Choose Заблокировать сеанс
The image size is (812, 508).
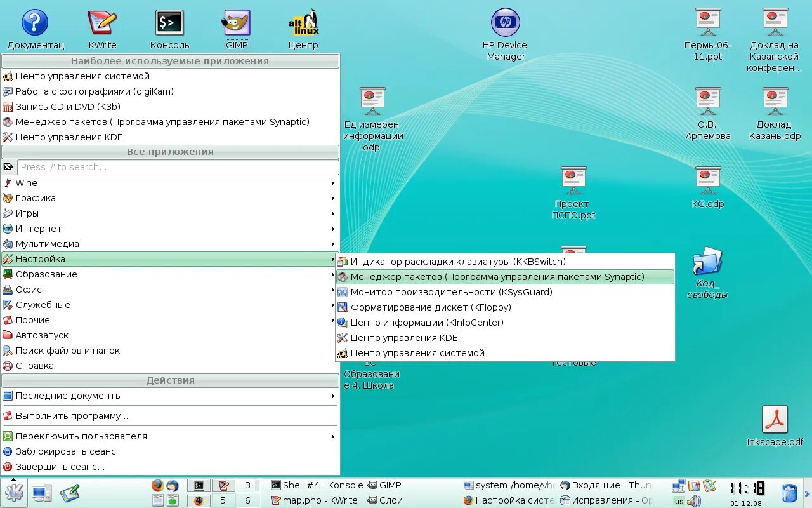170,451
